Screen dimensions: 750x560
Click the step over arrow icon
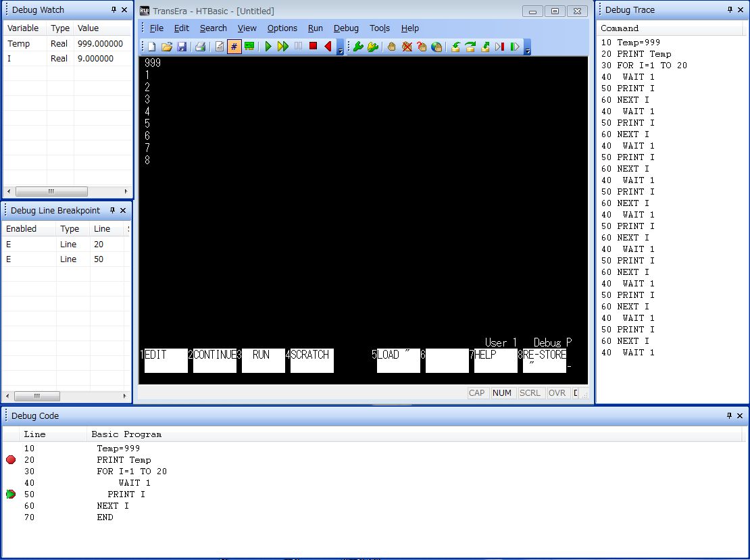pos(470,47)
